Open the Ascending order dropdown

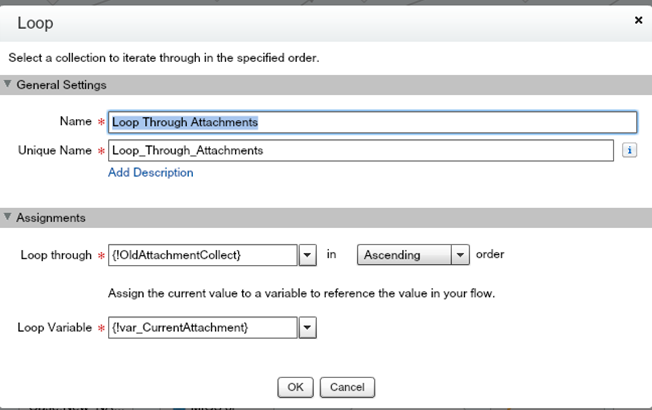[x=413, y=255]
